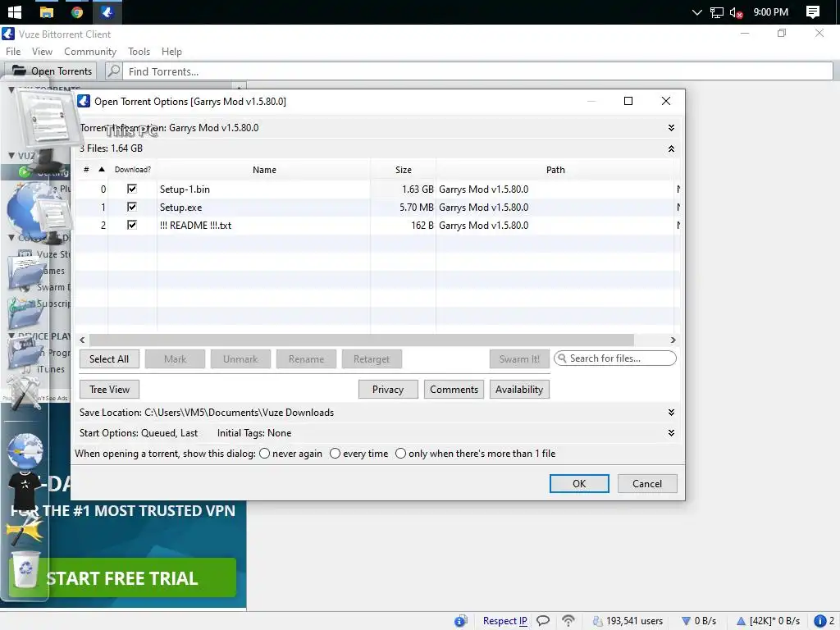Open File Explorer from the taskbar

[47, 11]
